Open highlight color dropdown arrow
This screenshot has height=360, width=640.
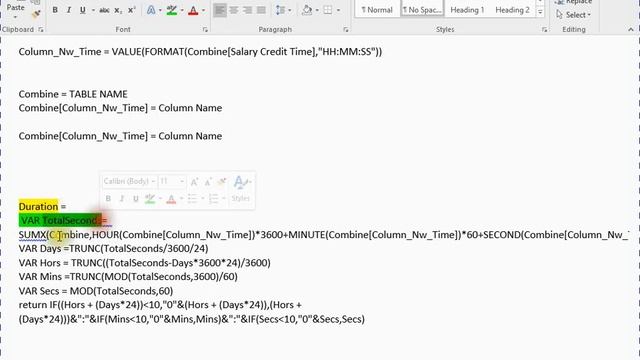pyautogui.click(x=182, y=10)
